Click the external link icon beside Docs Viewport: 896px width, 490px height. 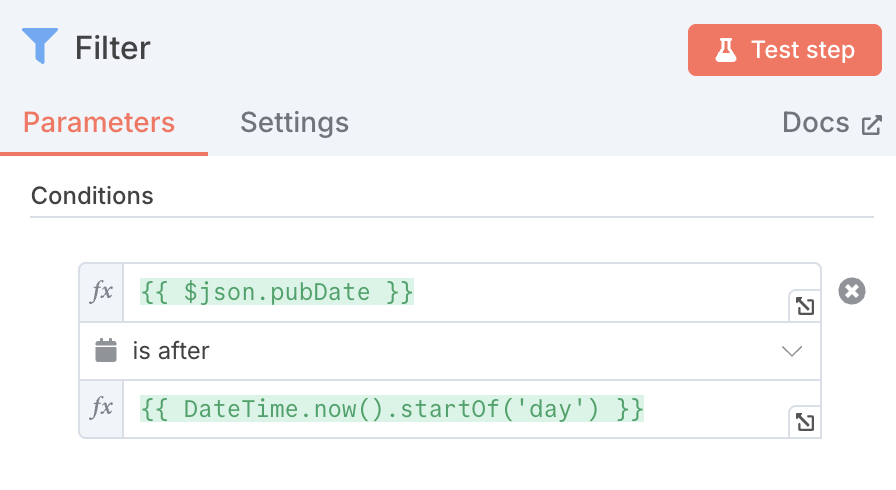(872, 124)
